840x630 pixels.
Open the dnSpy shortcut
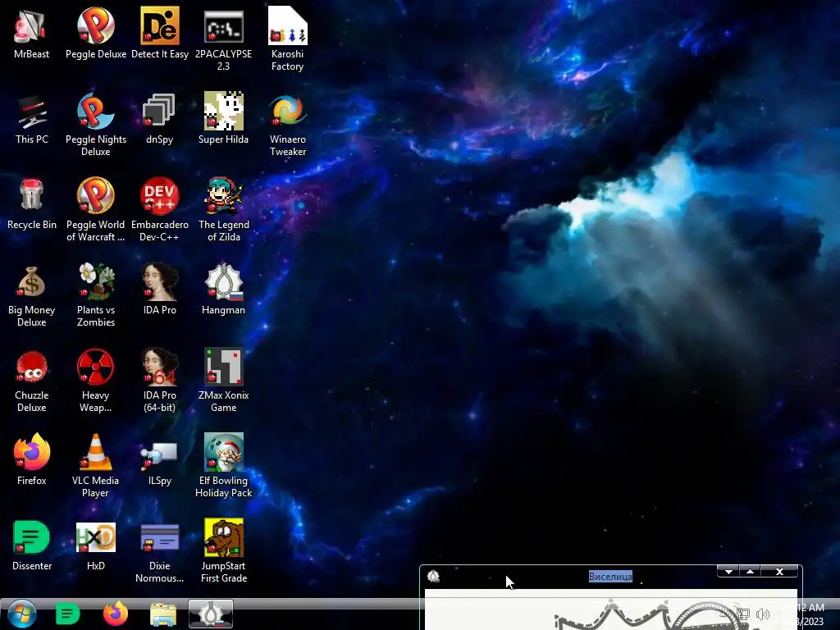pos(160,118)
